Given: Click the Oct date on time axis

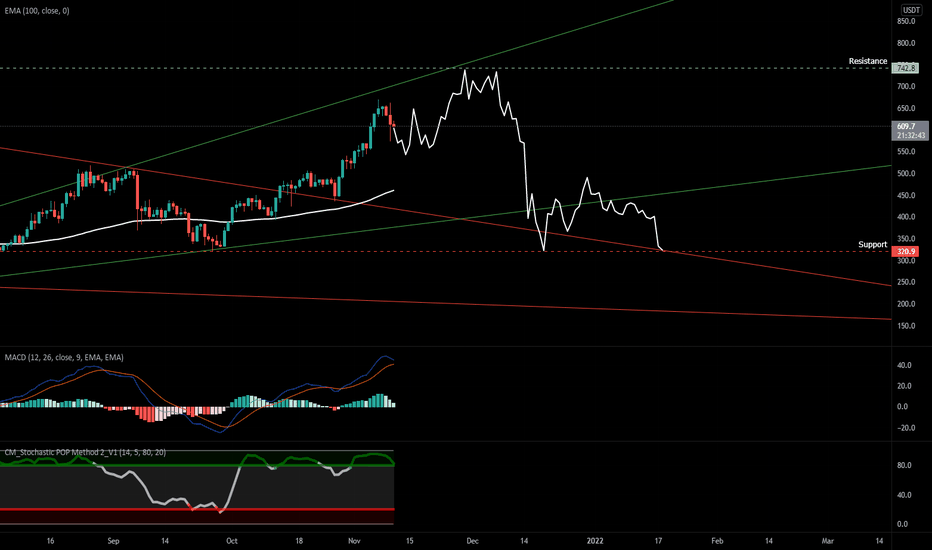Looking at the screenshot, I should [232, 541].
